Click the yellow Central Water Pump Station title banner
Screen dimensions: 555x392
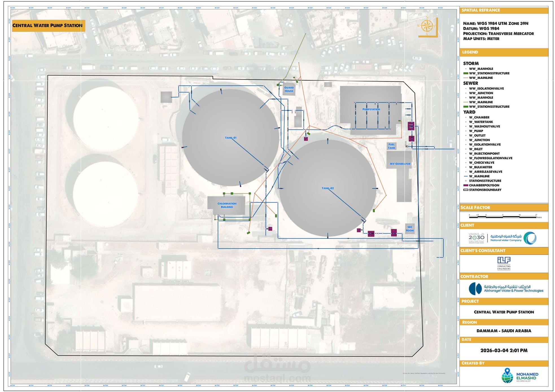pyautogui.click(x=49, y=26)
